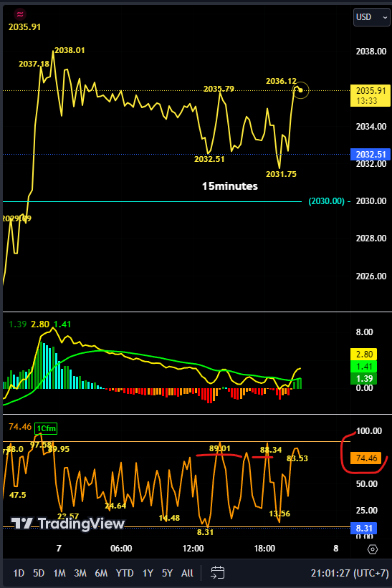392x588 pixels.
Task: Click the 83.53 oscillator value label
Action: (x=297, y=458)
